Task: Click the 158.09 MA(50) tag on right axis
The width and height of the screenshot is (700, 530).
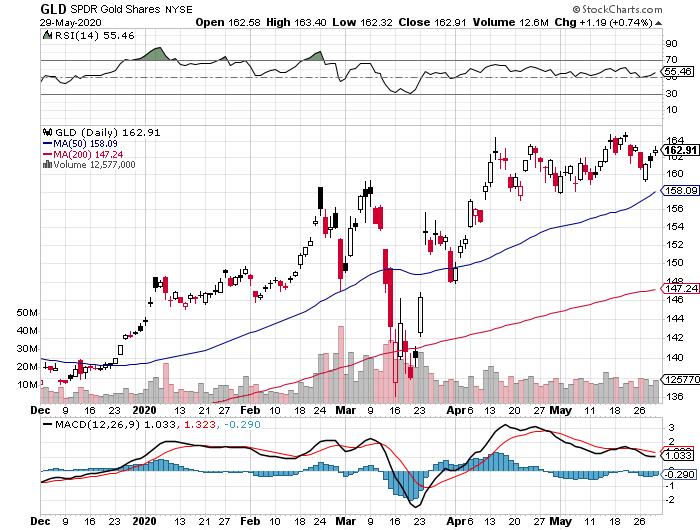Action: (680, 191)
